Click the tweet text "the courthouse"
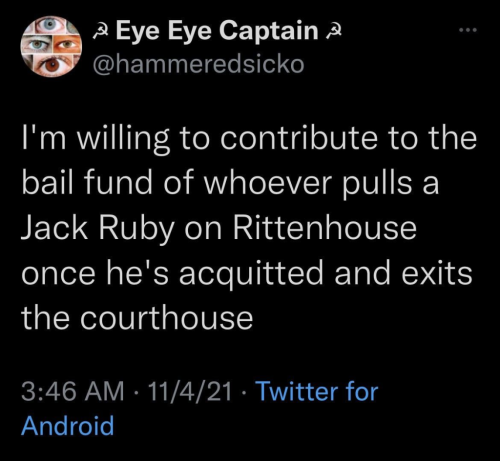Image resolution: width=500 pixels, height=461 pixels. tap(137, 318)
